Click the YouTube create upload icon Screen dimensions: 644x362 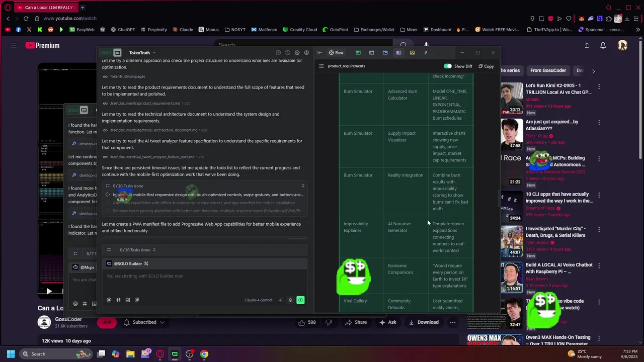point(587,46)
